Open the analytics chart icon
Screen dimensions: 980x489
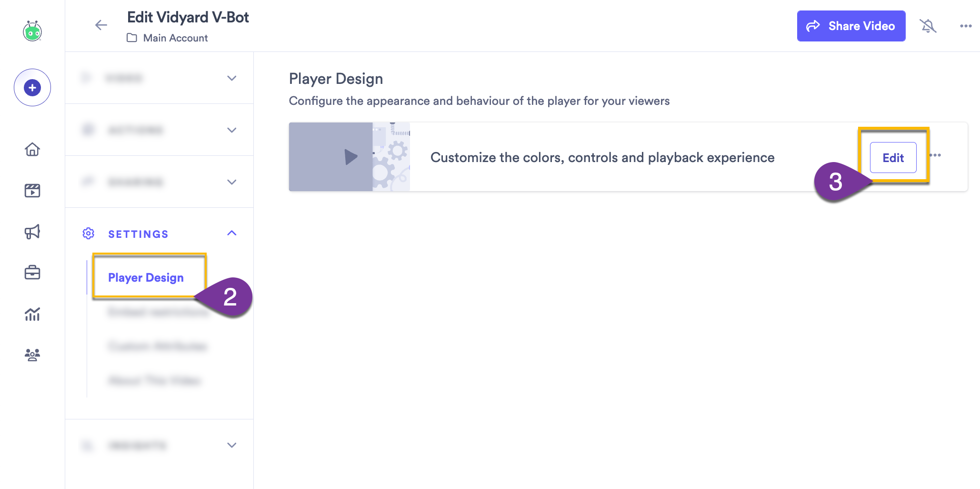tap(32, 314)
